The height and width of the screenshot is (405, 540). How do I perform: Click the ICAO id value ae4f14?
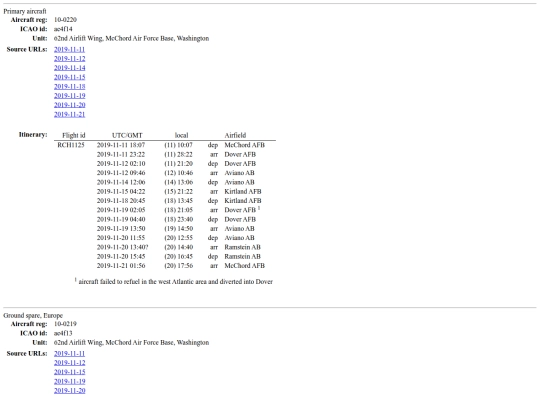pyautogui.click(x=63, y=29)
